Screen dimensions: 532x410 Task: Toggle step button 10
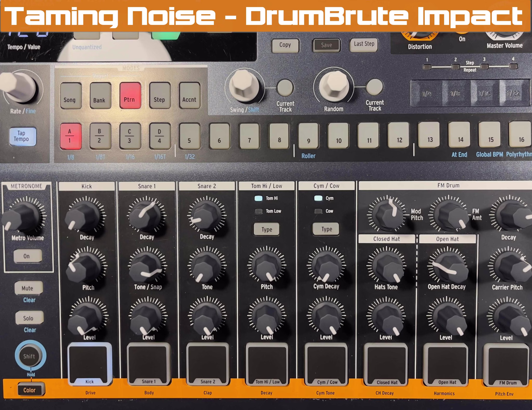[339, 136]
